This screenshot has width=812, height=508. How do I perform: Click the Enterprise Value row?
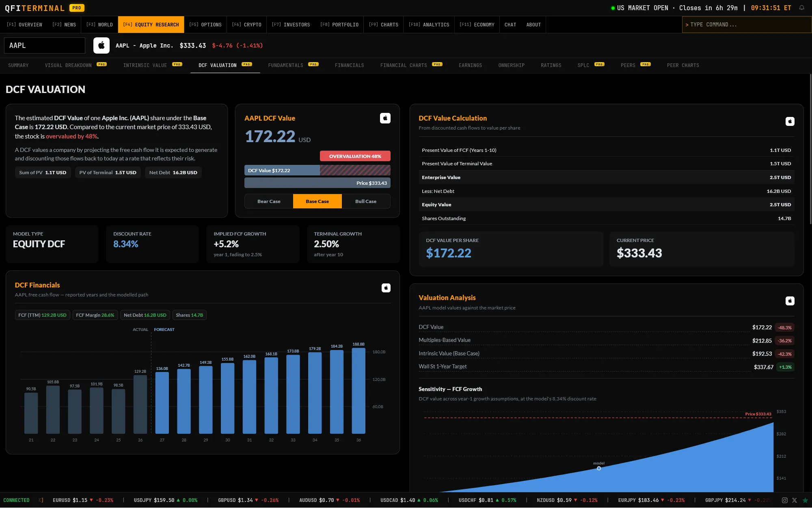(607, 177)
